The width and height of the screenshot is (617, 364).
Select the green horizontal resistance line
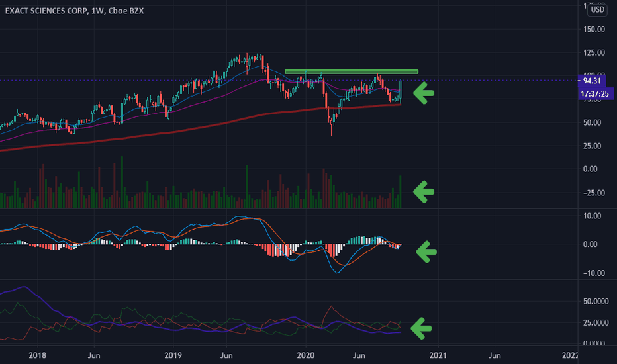click(352, 71)
